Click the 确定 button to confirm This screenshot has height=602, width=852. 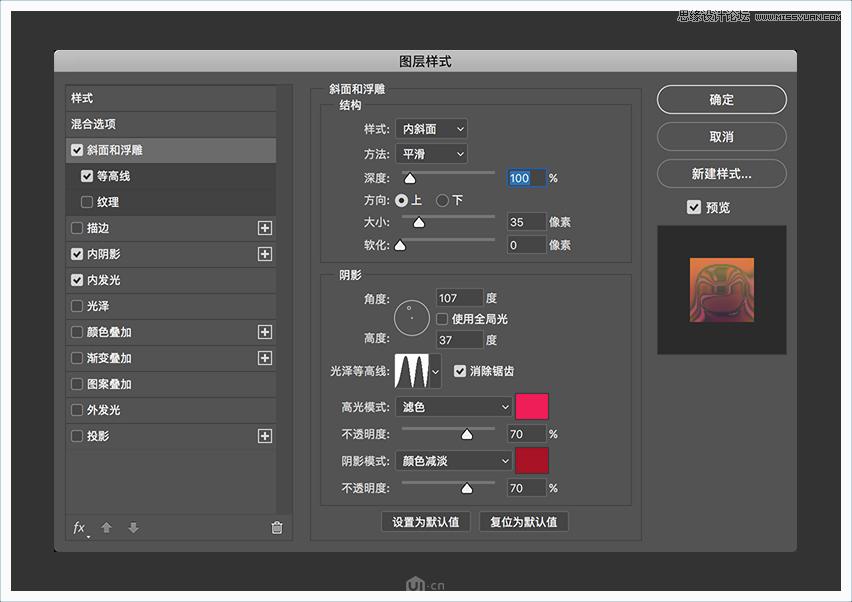(721, 99)
